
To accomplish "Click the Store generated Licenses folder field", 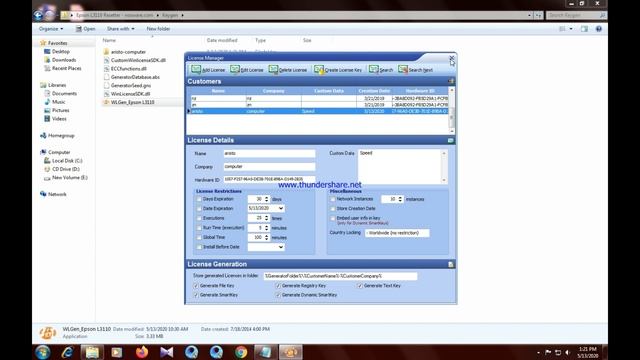I will coord(340,276).
